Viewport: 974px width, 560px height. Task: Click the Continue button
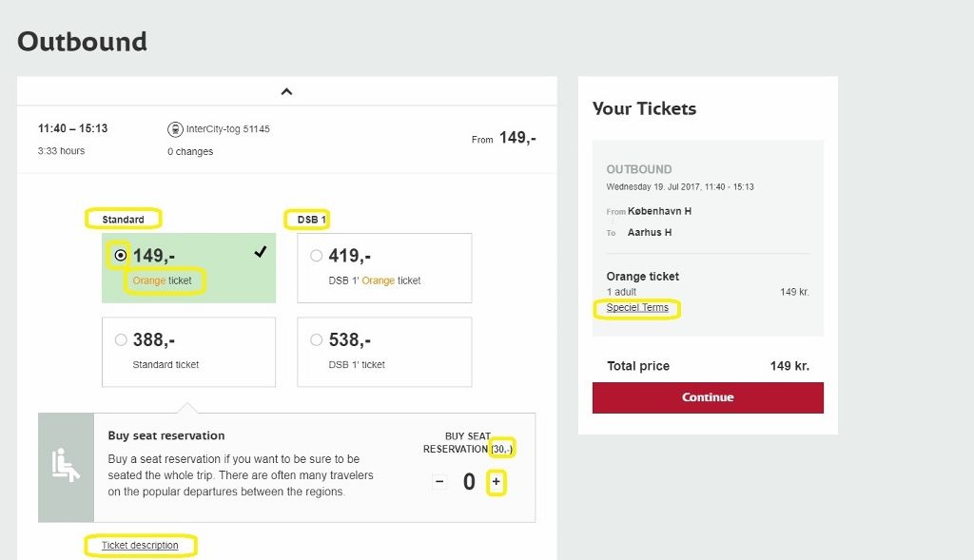(708, 398)
